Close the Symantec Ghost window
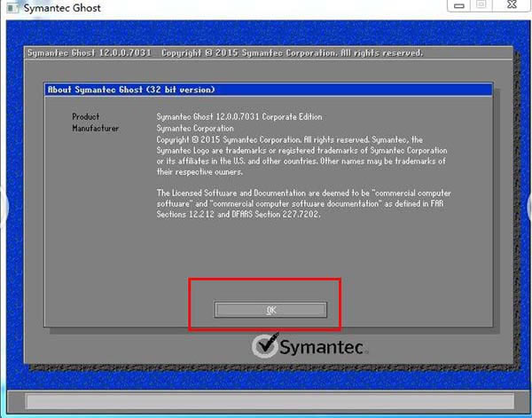The height and width of the screenshot is (418, 532). (x=512, y=5)
